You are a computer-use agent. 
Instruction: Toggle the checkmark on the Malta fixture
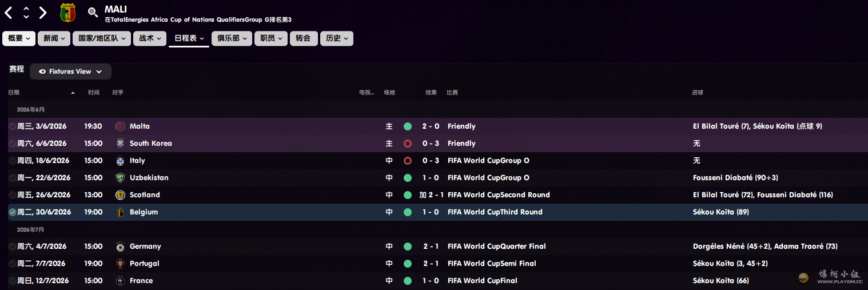pos(13,126)
